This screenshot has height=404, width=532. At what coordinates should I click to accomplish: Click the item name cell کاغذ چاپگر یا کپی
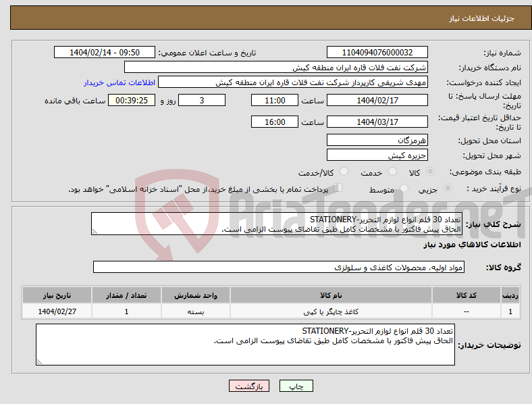(331, 311)
